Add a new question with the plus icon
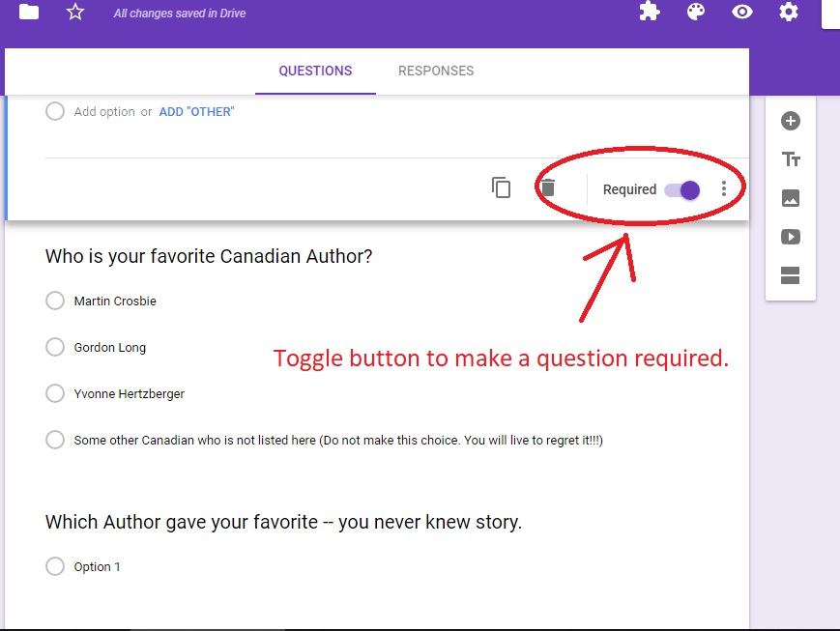The height and width of the screenshot is (631, 840). coord(791,121)
